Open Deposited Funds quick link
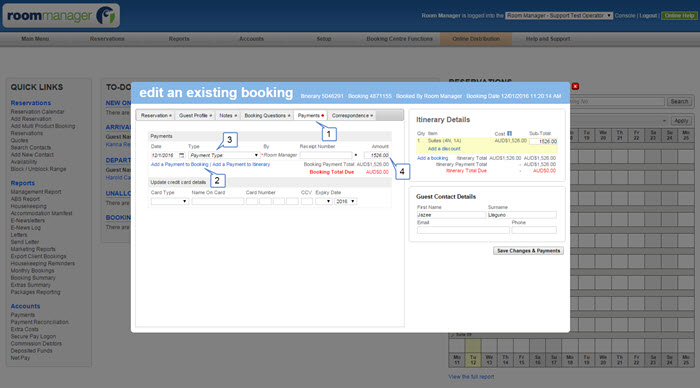 click(x=31, y=350)
